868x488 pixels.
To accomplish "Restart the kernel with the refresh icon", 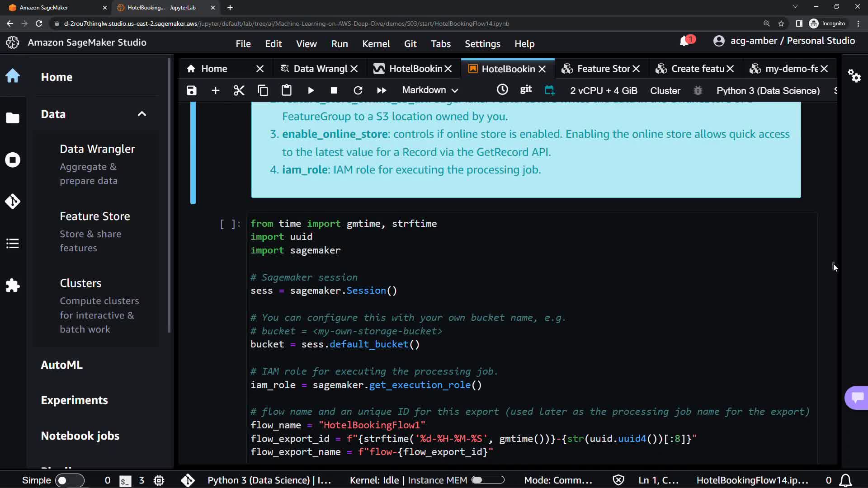I will pyautogui.click(x=358, y=90).
